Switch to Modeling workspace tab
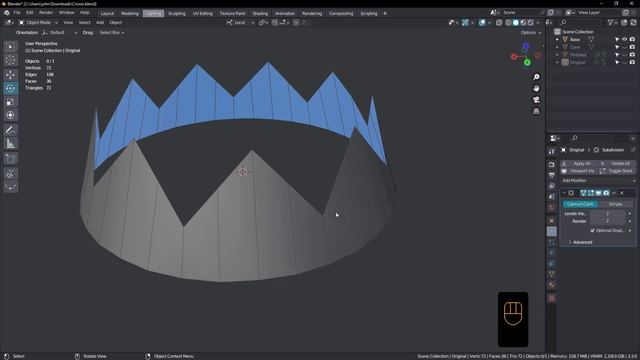 [130, 13]
